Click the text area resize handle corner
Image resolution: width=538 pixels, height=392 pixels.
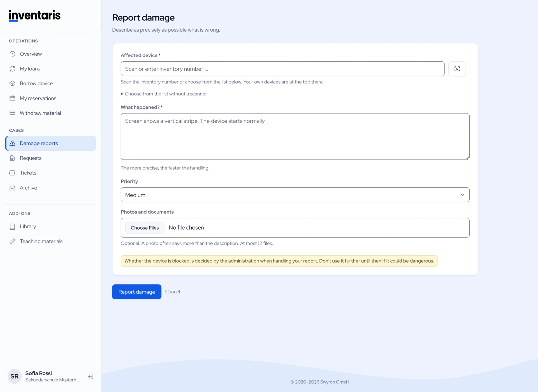tap(467, 157)
